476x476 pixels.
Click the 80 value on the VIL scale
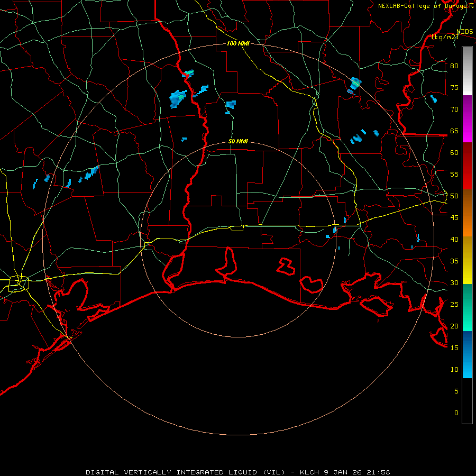click(x=454, y=66)
